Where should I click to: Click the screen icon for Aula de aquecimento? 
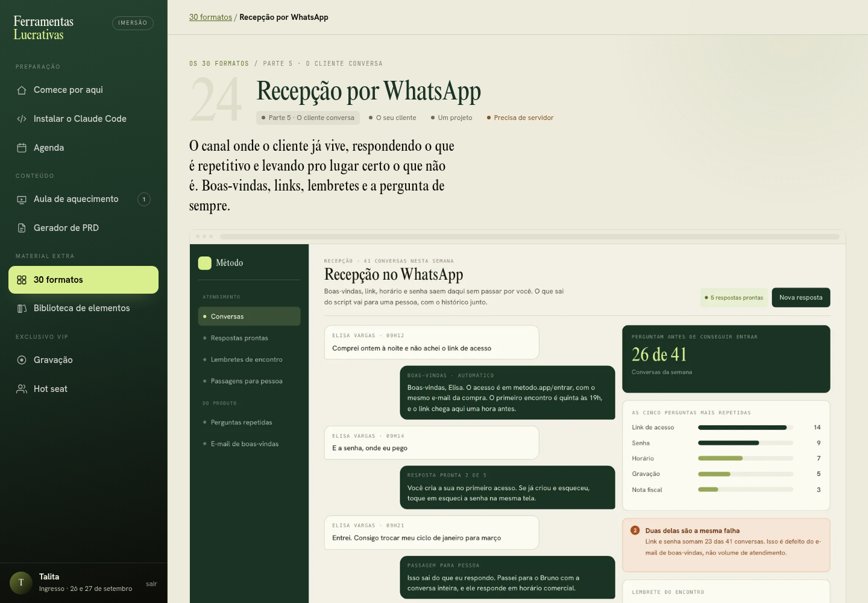tap(22, 200)
